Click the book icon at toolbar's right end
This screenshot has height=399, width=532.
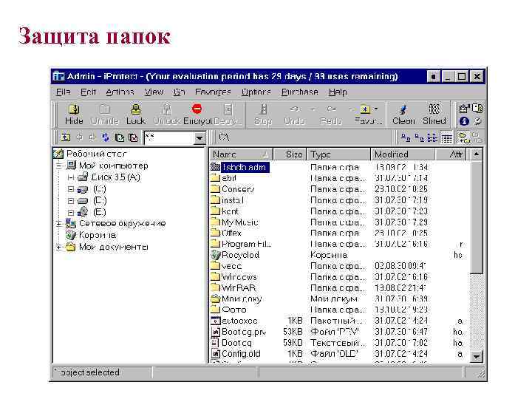click(477, 108)
